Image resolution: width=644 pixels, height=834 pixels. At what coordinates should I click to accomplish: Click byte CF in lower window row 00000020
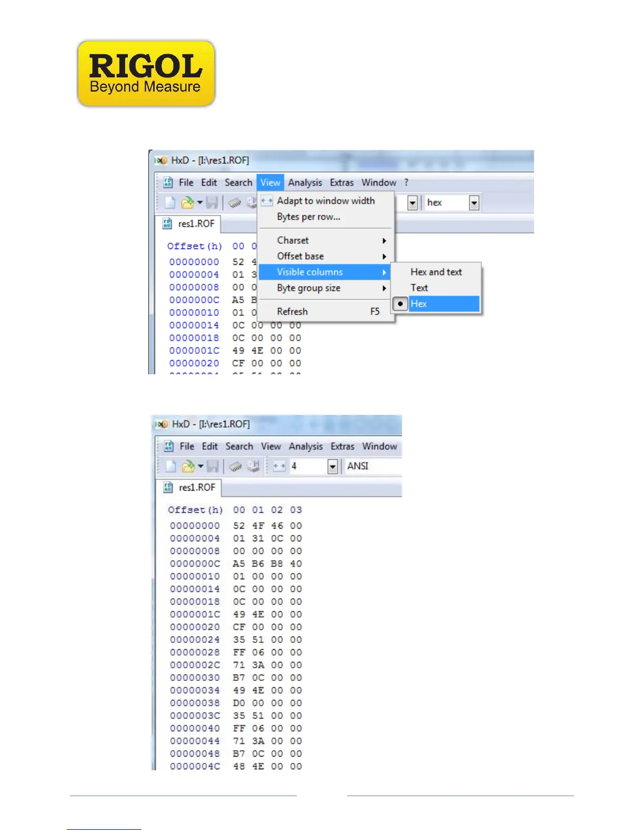239,627
